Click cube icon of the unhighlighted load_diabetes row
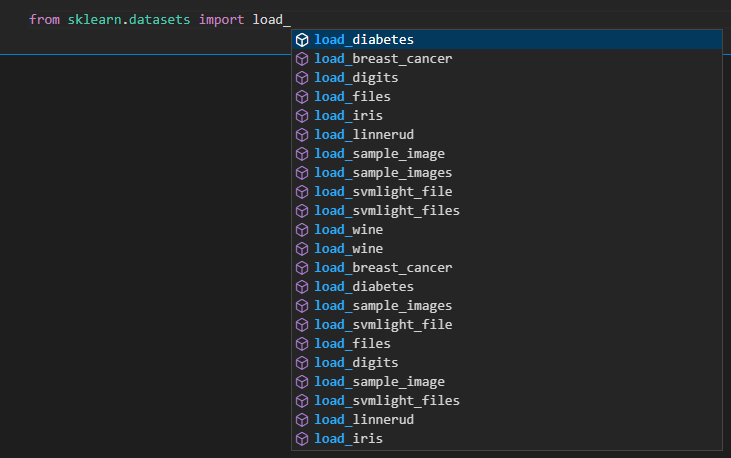 (302, 287)
